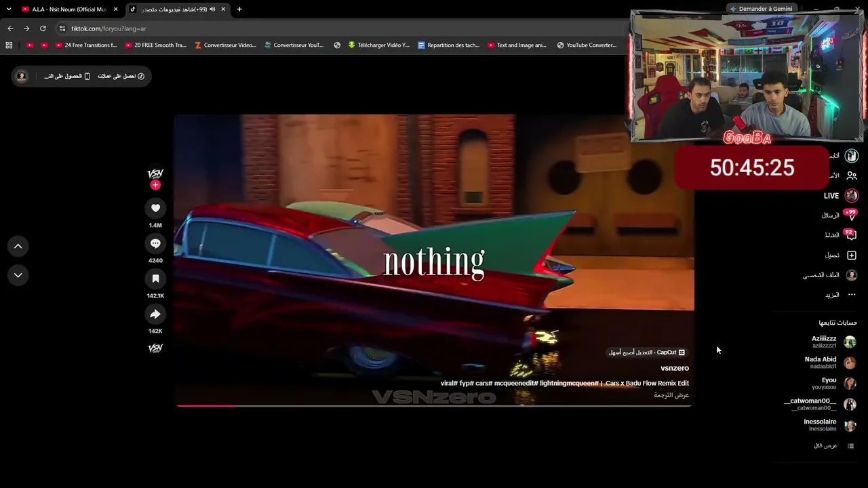The image size is (868, 488).
Task: Open the video's sound disc icon
Action: point(155,348)
